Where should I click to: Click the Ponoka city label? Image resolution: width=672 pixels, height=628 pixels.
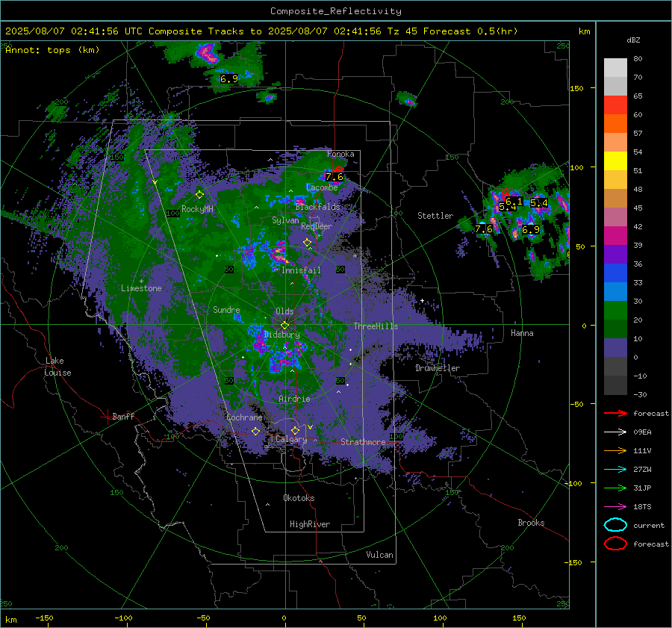coord(340,154)
